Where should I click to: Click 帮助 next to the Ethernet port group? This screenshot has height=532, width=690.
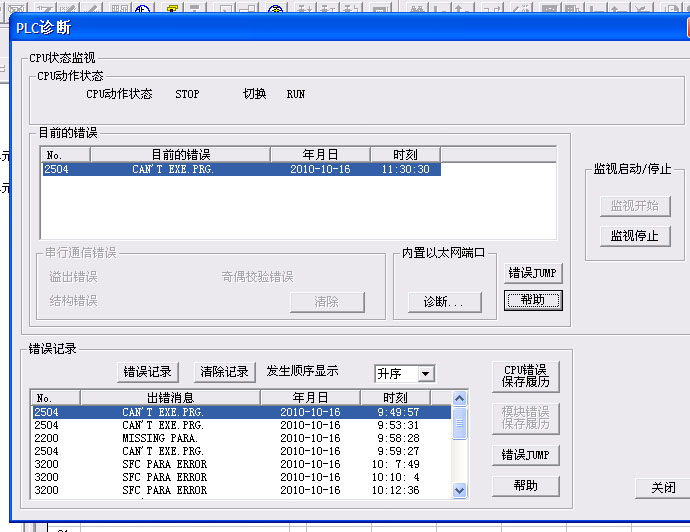pos(533,300)
